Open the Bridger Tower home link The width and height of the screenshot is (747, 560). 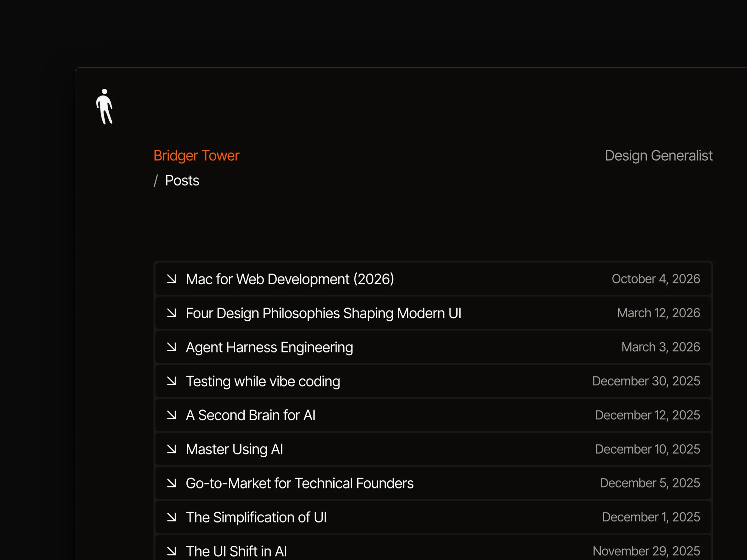click(196, 156)
